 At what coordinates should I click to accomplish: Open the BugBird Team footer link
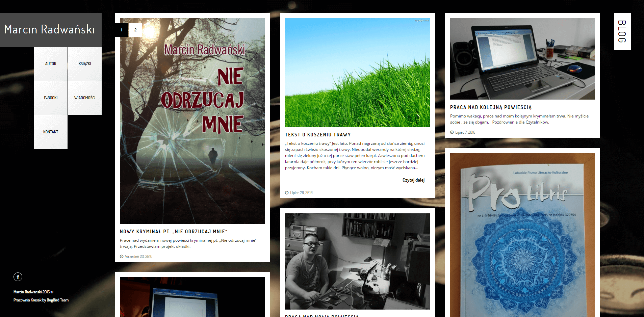pos(58,300)
